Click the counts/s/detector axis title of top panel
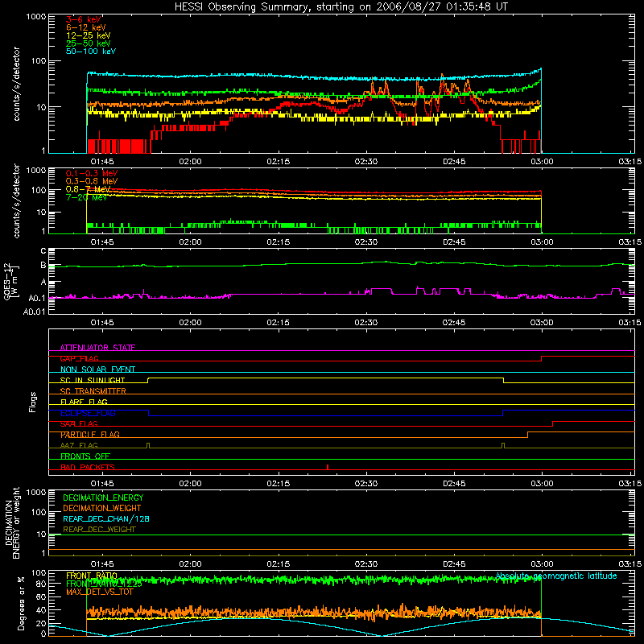Screen dimensions: 644x644 click(16, 84)
